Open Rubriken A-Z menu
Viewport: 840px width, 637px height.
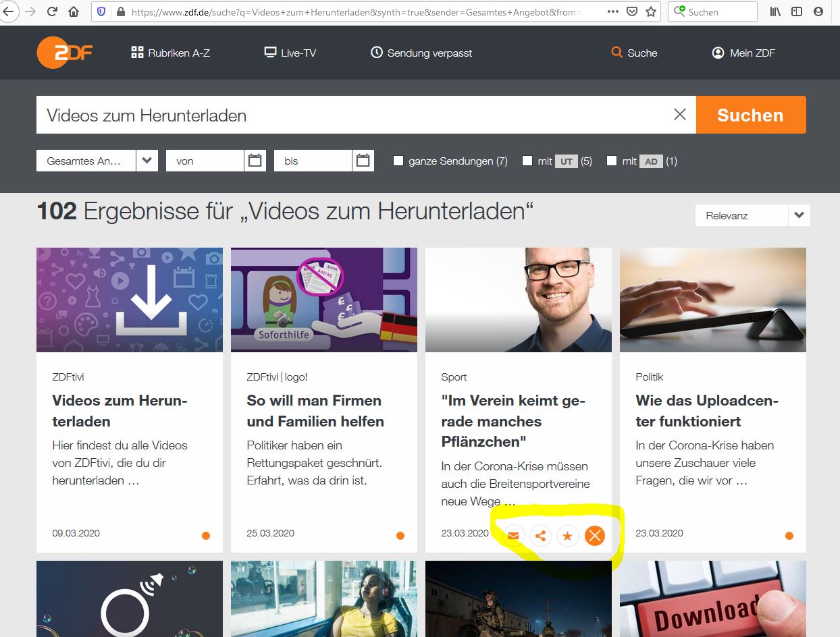170,53
